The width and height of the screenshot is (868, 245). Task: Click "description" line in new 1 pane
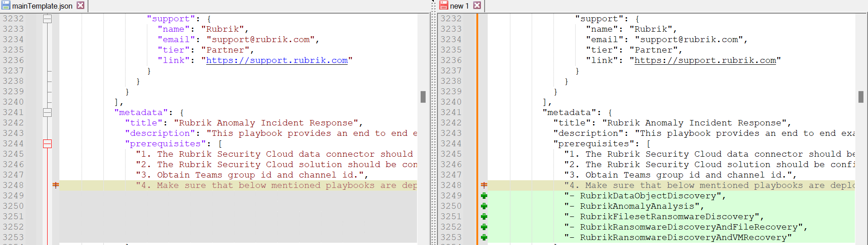coord(704,133)
